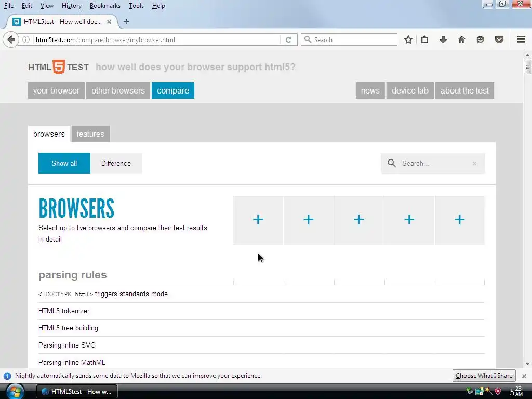This screenshot has width=532, height=399.
Task: Click the Firefox Search box
Action: tap(349, 39)
